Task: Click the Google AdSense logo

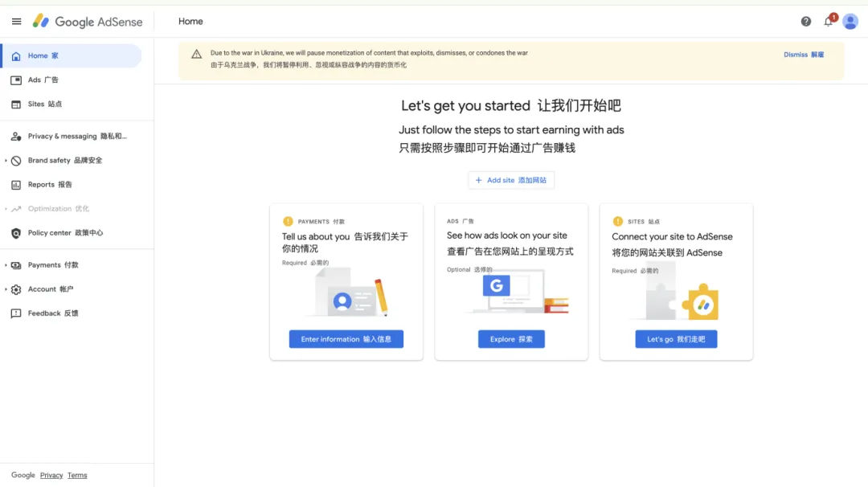Action: pyautogui.click(x=87, y=21)
